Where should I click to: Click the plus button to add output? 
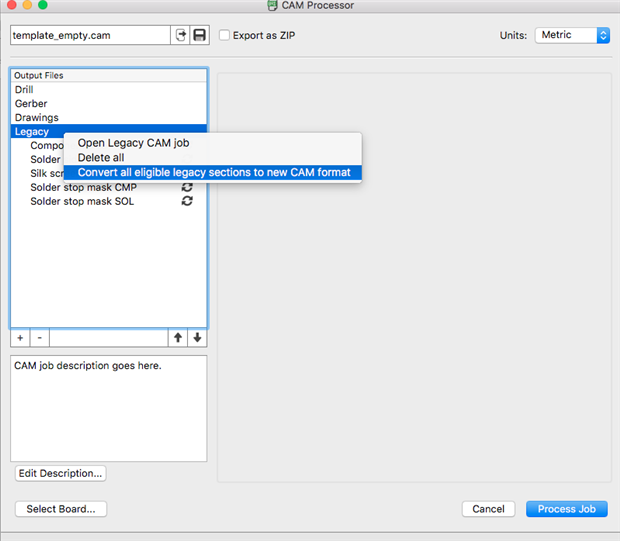click(20, 338)
